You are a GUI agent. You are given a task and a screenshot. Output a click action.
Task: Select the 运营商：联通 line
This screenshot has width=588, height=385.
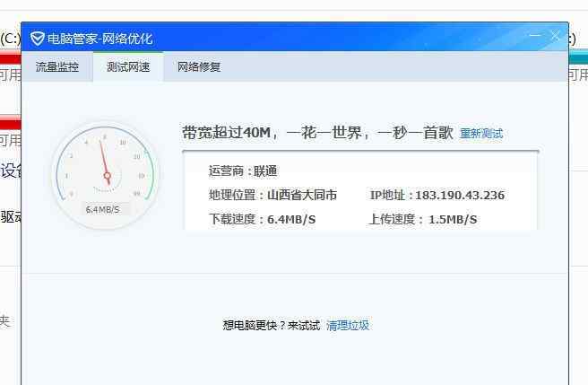pyautogui.click(x=243, y=171)
